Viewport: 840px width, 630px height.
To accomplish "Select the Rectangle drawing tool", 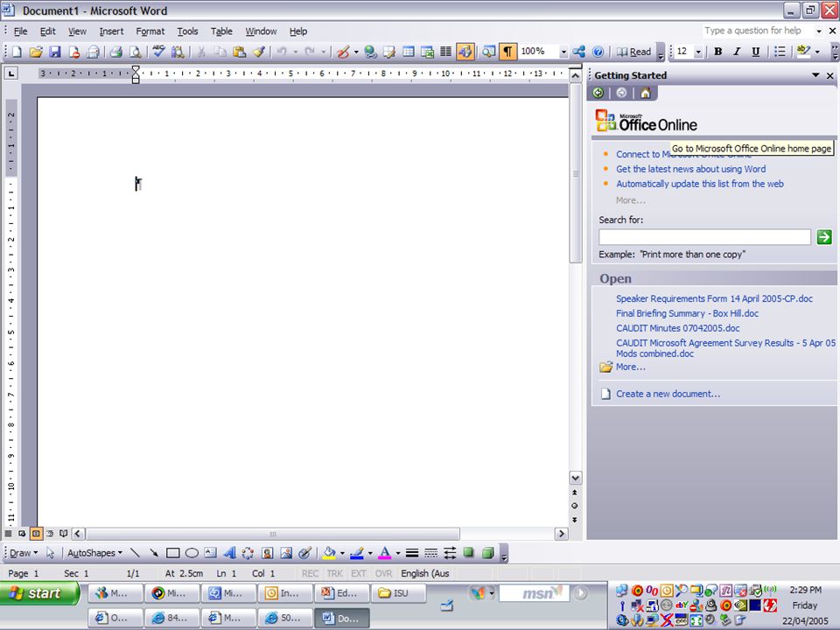I will pos(172,553).
